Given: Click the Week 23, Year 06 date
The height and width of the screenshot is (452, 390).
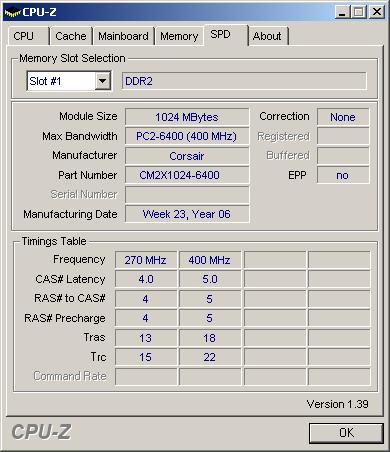Looking at the screenshot, I should point(187,214).
